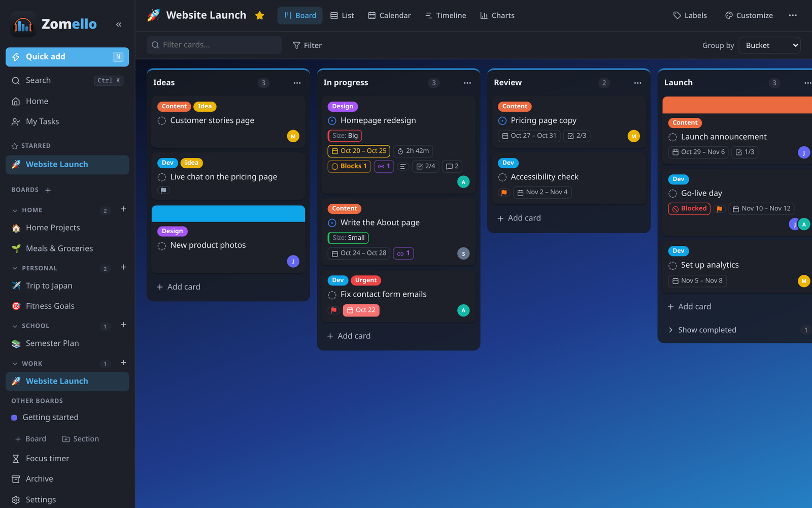Mark Accessibility check as done
Viewport: 812px width, 508px height.
[x=502, y=177]
